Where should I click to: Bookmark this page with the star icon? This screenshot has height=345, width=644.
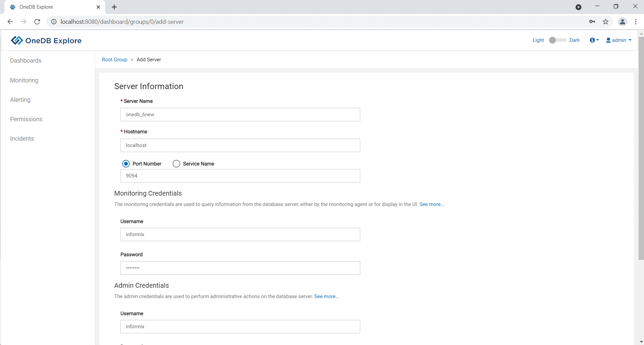(605, 22)
